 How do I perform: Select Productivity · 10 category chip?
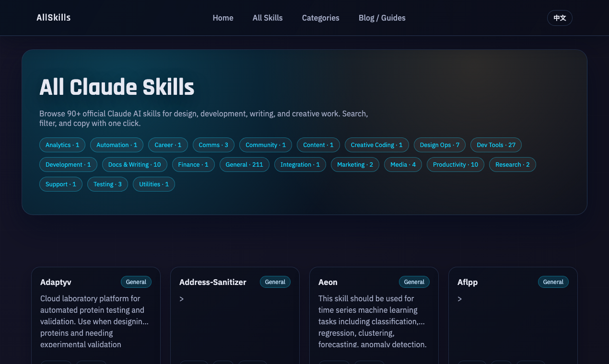click(456, 165)
